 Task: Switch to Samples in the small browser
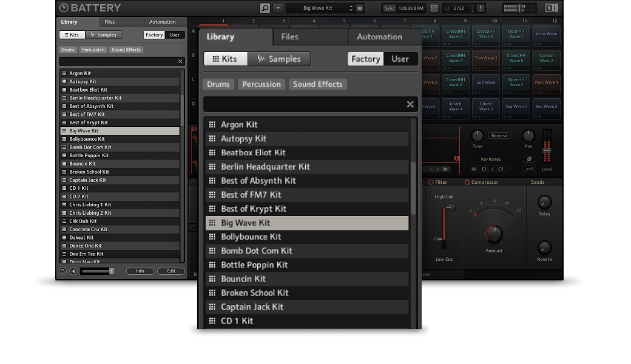pyautogui.click(x=103, y=35)
